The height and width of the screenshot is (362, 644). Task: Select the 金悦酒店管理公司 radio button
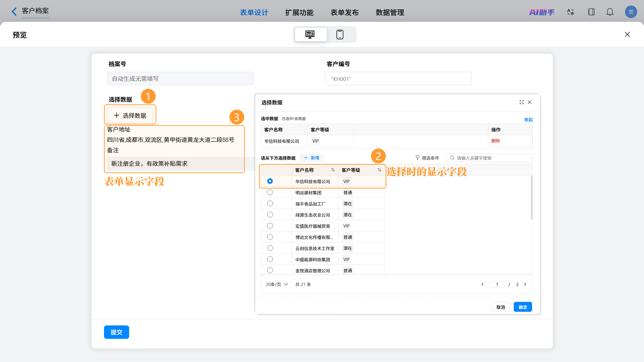(270, 270)
